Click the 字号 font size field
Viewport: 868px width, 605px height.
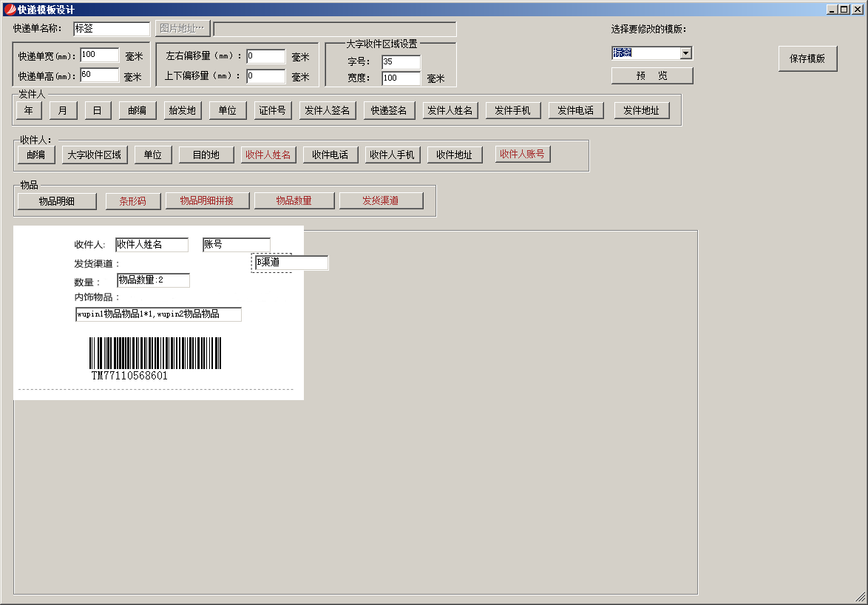click(x=401, y=62)
